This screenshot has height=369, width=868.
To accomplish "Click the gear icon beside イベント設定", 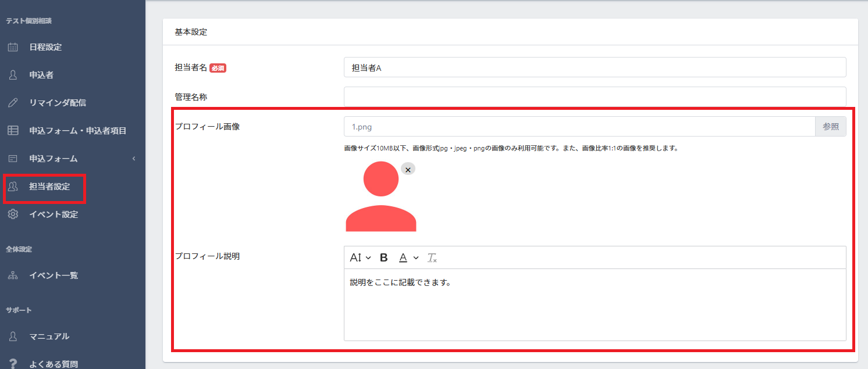I will click(13, 214).
